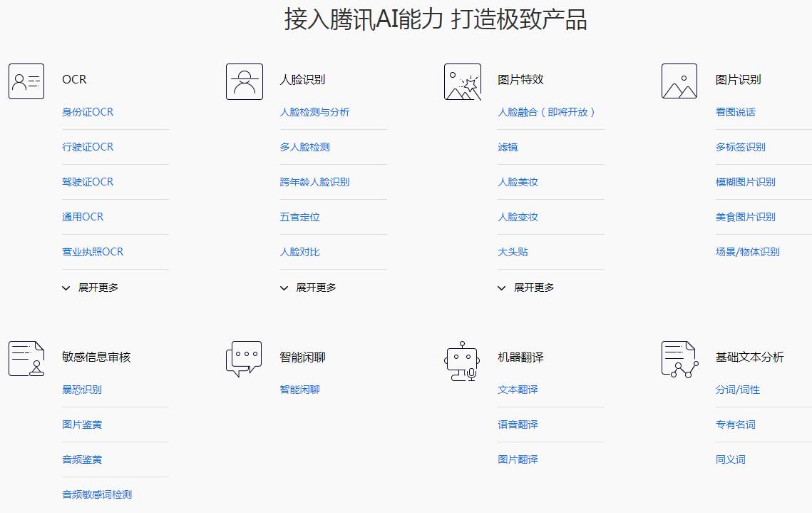Go to 多人脸检测

(x=305, y=147)
